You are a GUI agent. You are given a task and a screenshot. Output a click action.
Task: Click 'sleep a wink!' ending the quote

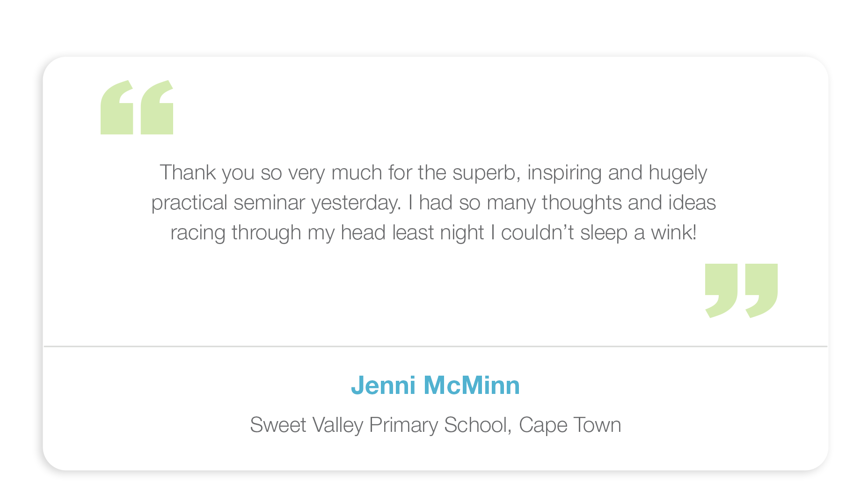[x=638, y=233]
